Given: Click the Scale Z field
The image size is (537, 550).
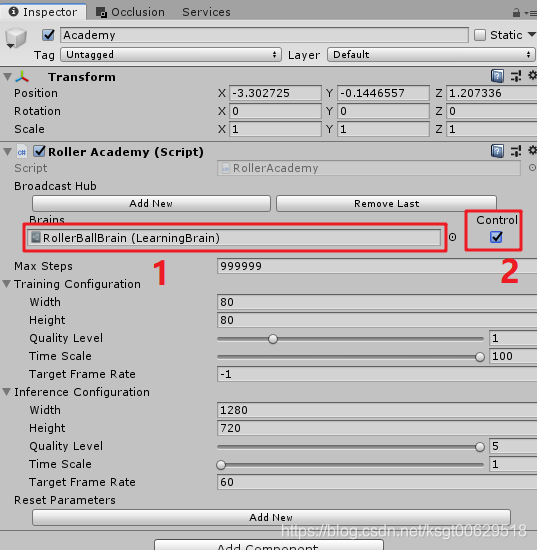Looking at the screenshot, I should [x=491, y=129].
